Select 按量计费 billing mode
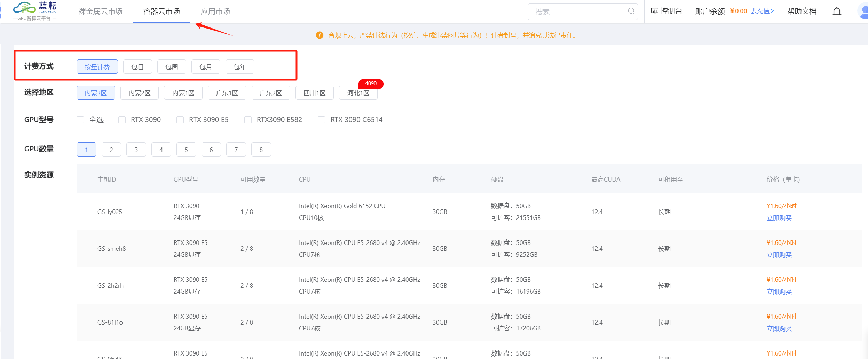 click(97, 67)
